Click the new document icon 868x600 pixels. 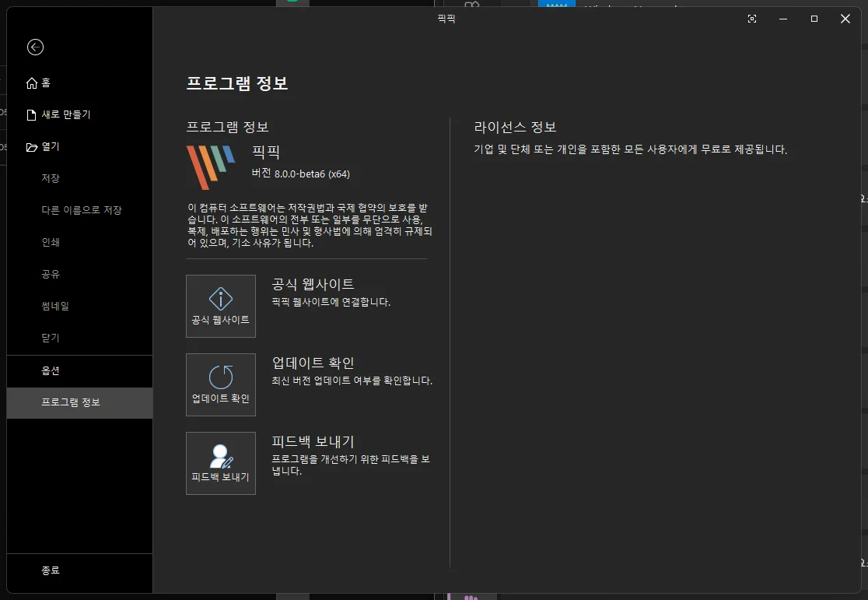tap(32, 114)
